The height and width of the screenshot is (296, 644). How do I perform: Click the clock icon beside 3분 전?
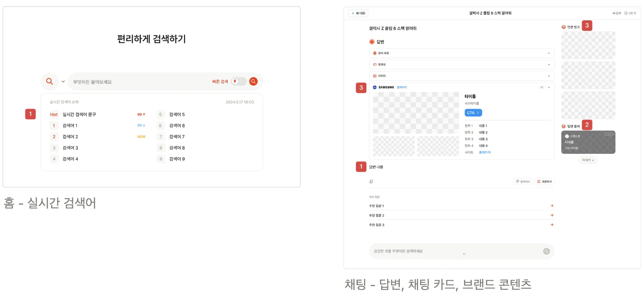(626, 13)
